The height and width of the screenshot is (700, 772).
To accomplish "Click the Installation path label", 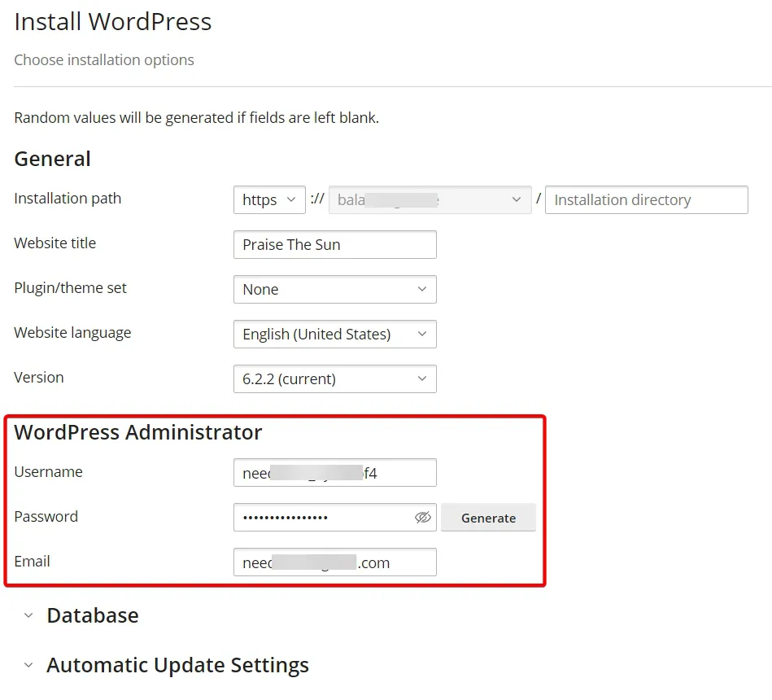I will point(68,199).
